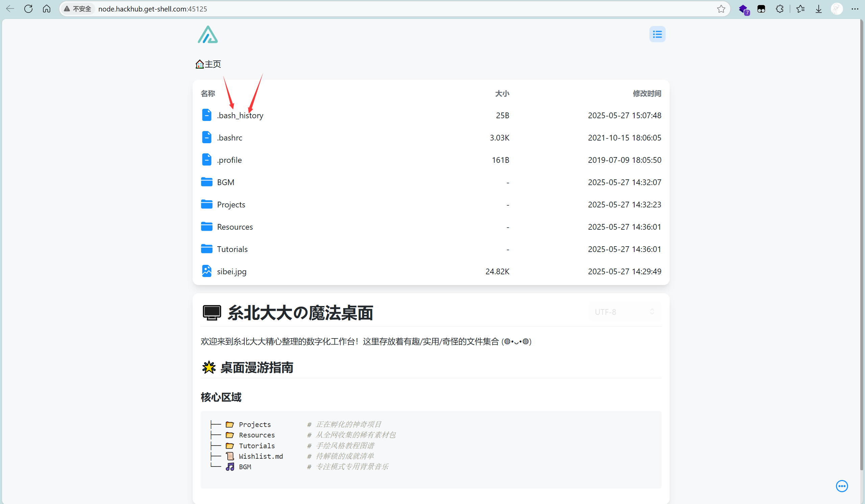Bookmark the page with the star icon

pos(721,8)
